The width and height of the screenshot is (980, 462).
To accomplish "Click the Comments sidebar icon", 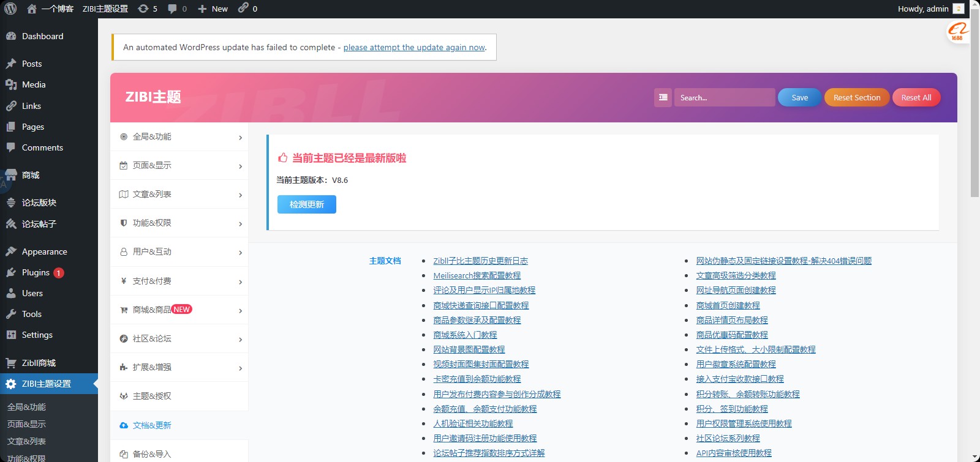I will pyautogui.click(x=11, y=147).
